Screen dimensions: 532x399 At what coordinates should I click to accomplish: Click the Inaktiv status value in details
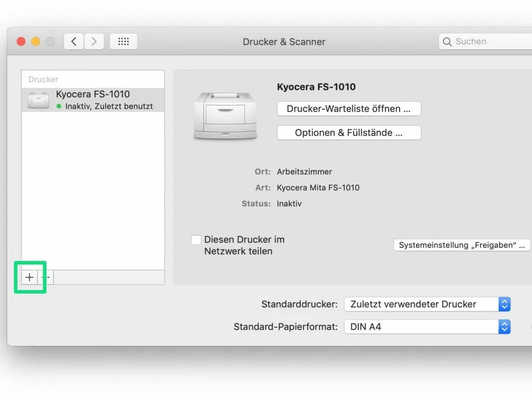289,204
